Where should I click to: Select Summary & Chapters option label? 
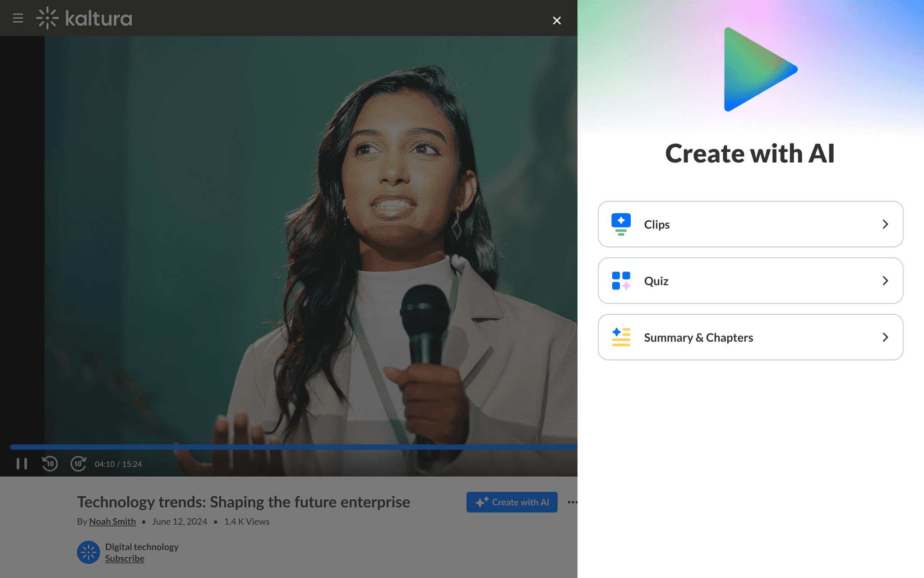click(x=698, y=337)
